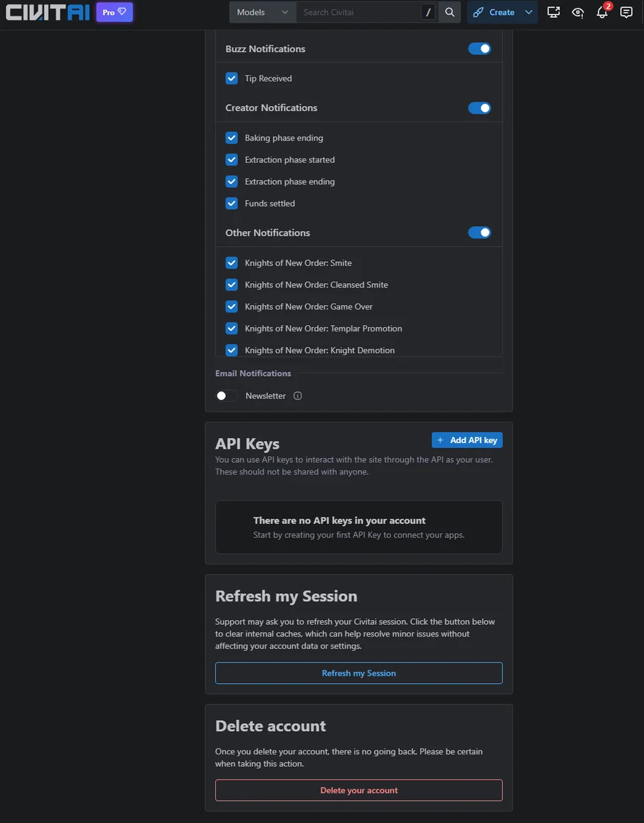Open the Pro membership badge
644x823 pixels.
click(115, 12)
